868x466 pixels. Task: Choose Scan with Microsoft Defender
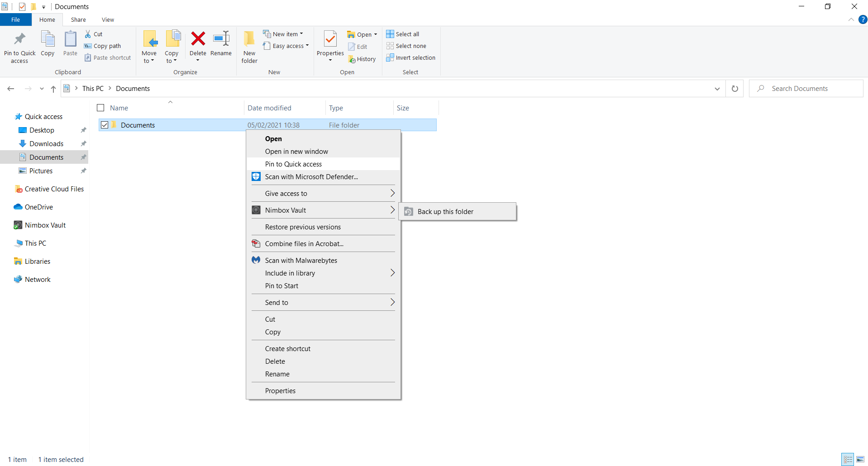(324, 177)
